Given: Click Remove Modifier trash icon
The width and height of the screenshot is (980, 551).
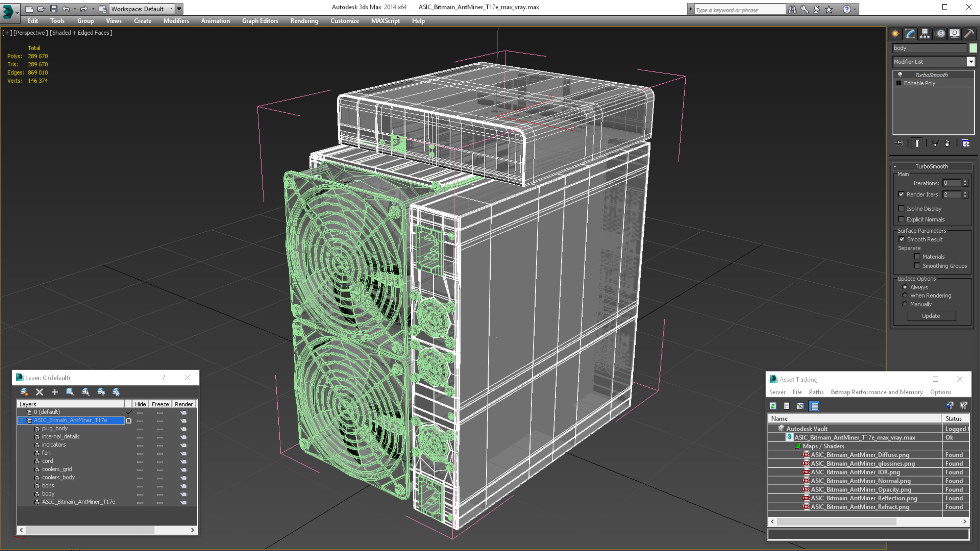Looking at the screenshot, I should [947, 143].
